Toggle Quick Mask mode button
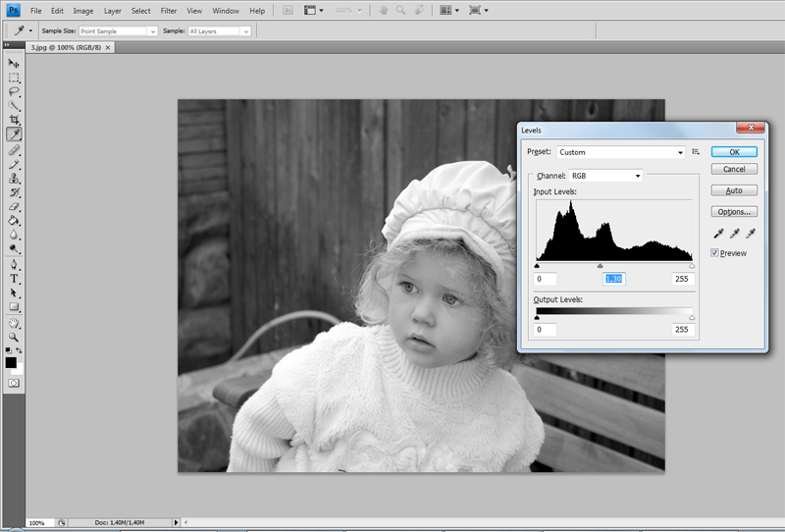The width and height of the screenshot is (785, 532). pyautogui.click(x=14, y=383)
